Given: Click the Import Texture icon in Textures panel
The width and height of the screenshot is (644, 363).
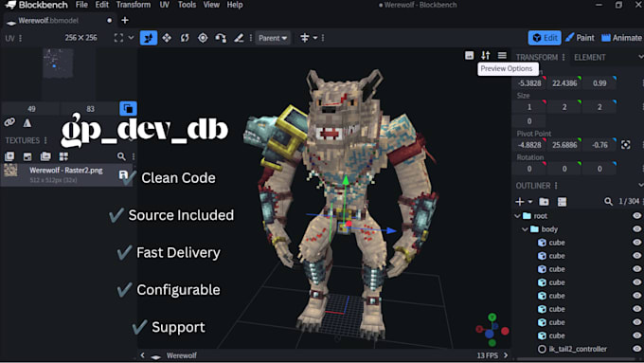Looking at the screenshot, I should 9,156.
